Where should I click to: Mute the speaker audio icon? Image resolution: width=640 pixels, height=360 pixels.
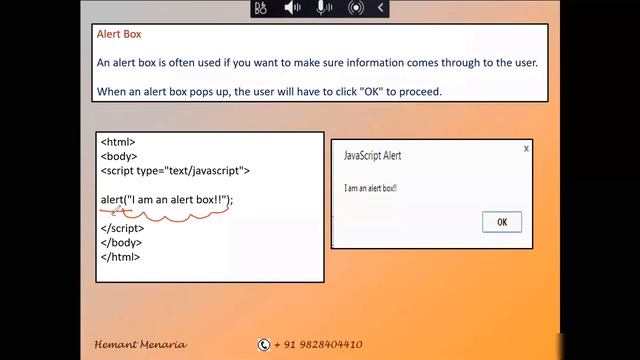(292, 8)
